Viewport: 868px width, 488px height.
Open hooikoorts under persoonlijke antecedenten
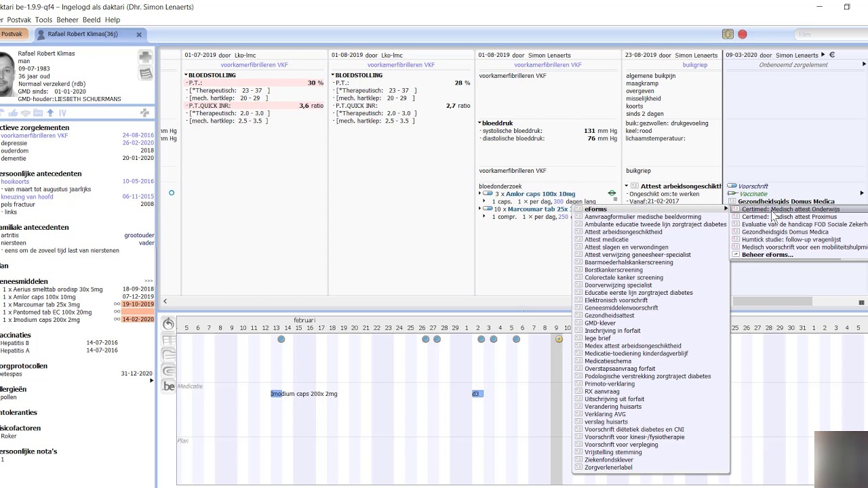pyautogui.click(x=14, y=182)
